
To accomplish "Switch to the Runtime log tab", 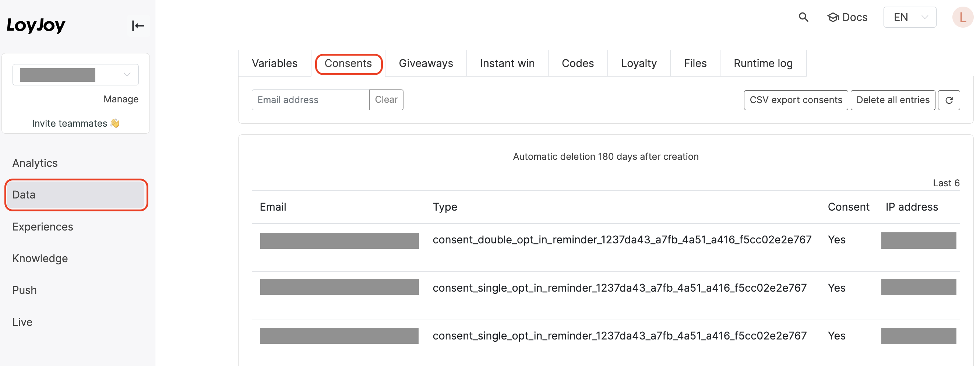I will pyautogui.click(x=763, y=63).
